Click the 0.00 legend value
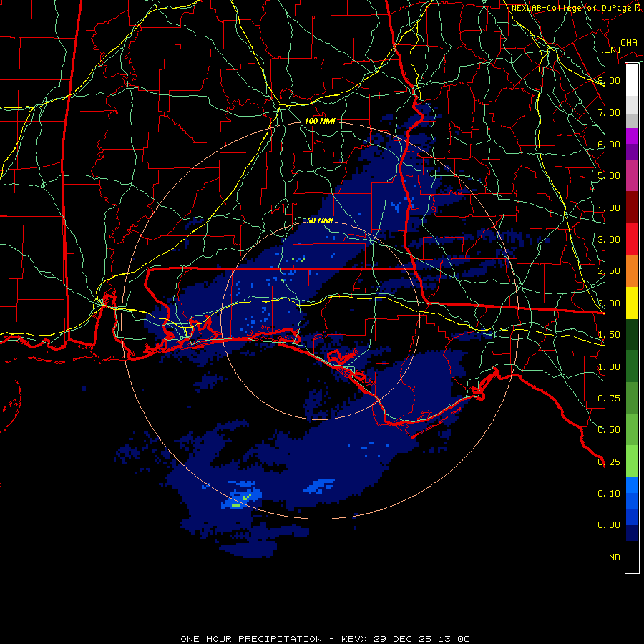The width and height of the screenshot is (644, 644). [x=609, y=525]
